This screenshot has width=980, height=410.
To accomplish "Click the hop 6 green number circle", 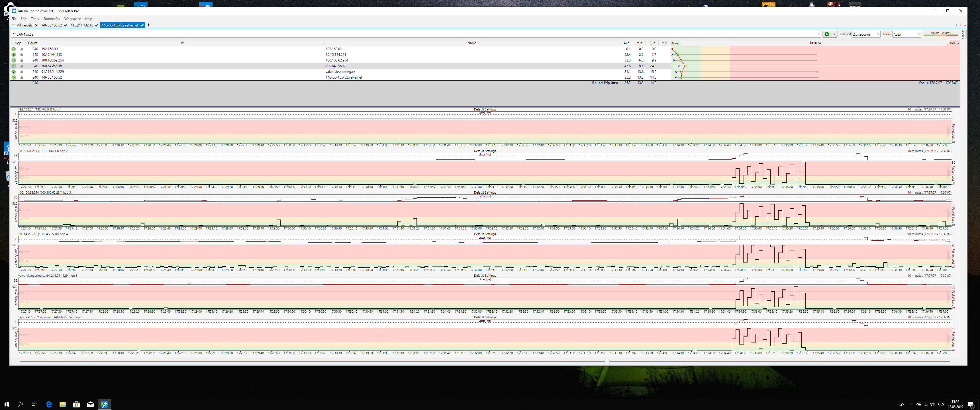I will [x=14, y=78].
